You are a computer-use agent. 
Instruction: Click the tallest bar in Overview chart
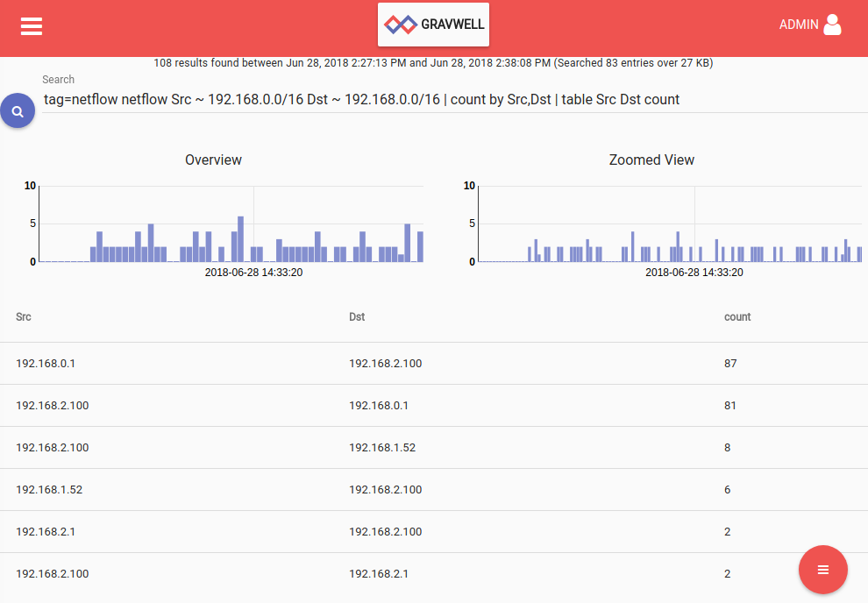241,239
